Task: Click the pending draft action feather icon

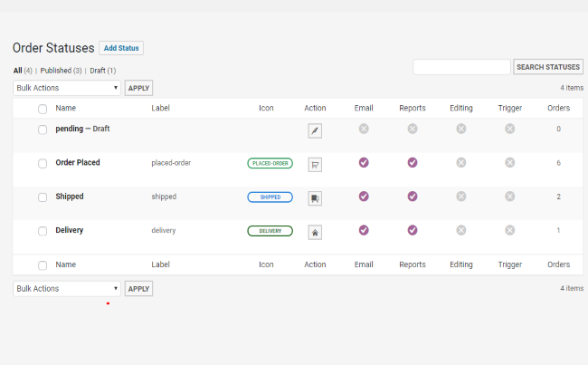Action: [x=315, y=130]
